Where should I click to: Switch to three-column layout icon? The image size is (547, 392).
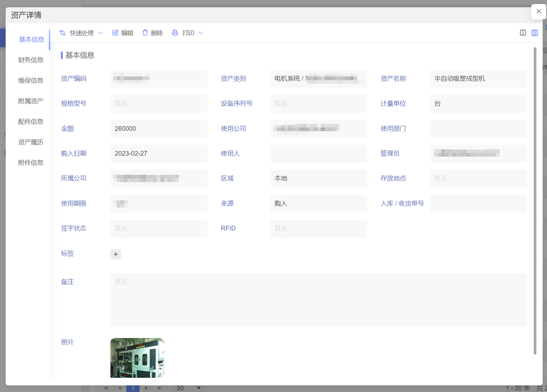point(535,33)
